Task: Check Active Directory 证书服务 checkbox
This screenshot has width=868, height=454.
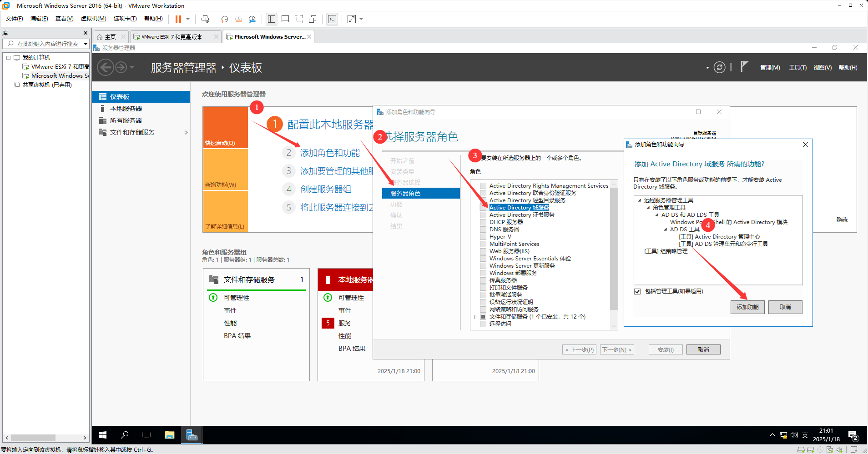Action: [x=483, y=215]
